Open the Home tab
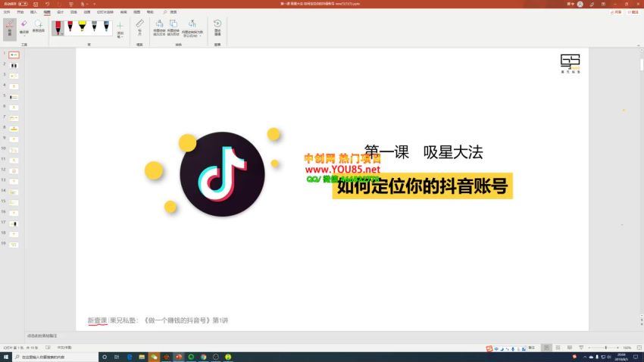This screenshot has height=362, width=644. point(20,12)
